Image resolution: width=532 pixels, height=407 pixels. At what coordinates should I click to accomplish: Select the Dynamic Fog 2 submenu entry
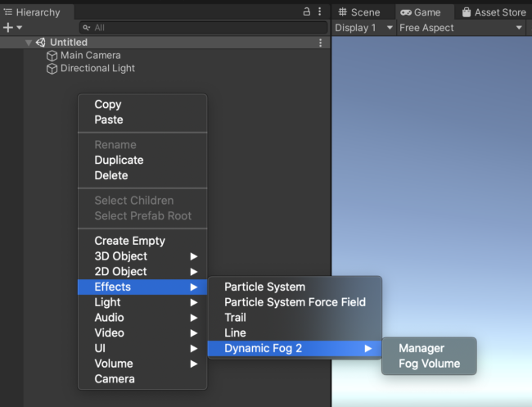(295, 348)
